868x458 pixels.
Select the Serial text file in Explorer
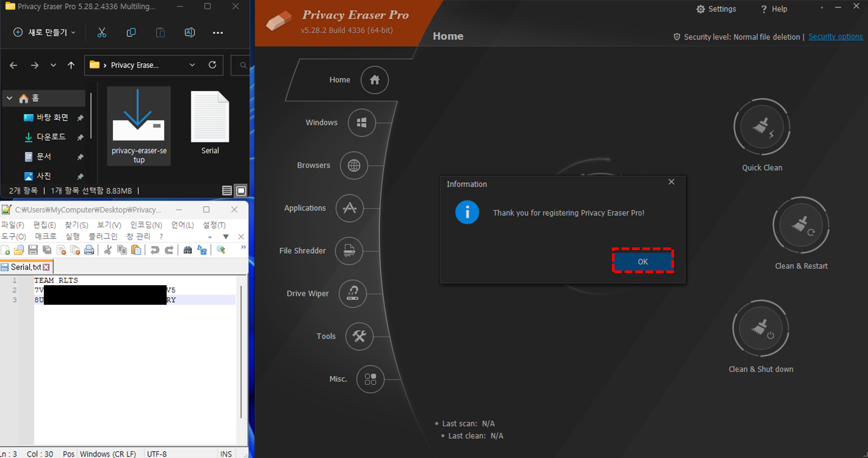tap(210, 123)
